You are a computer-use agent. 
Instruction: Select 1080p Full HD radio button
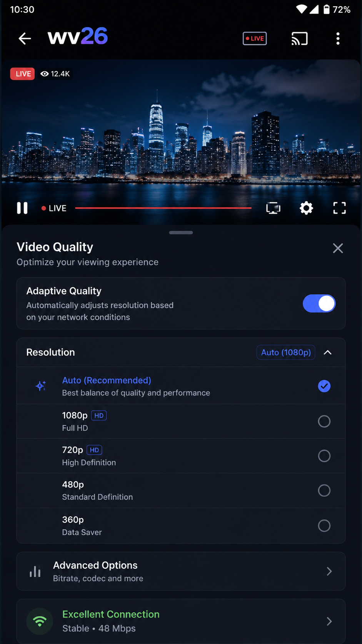point(324,421)
